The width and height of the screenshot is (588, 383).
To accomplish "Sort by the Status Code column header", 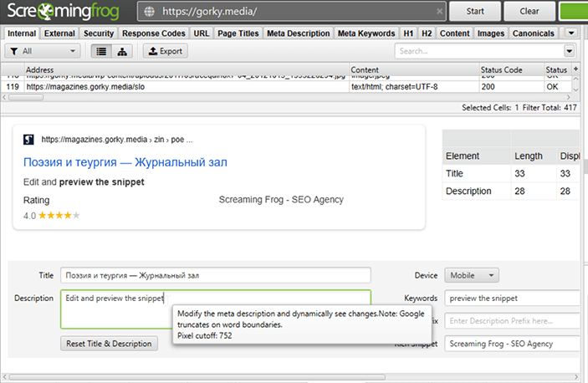I will 512,69.
